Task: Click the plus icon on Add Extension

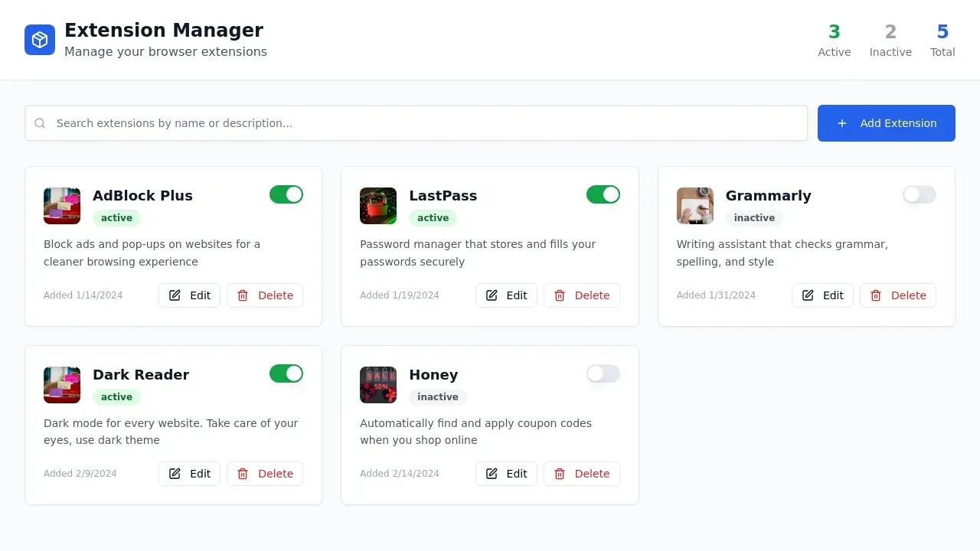Action: pos(842,123)
